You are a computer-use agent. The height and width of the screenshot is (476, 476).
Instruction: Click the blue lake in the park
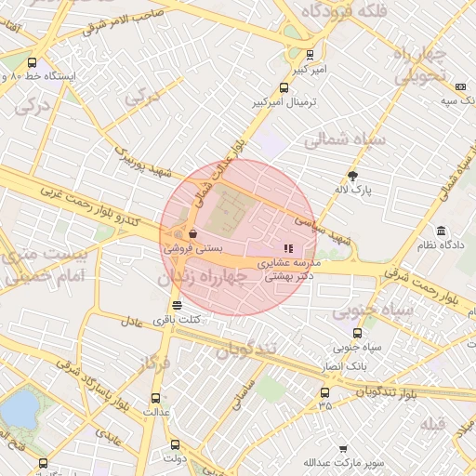pos(20,411)
